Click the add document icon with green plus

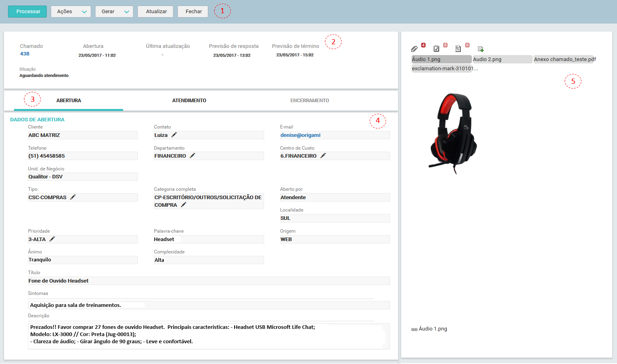pos(480,49)
